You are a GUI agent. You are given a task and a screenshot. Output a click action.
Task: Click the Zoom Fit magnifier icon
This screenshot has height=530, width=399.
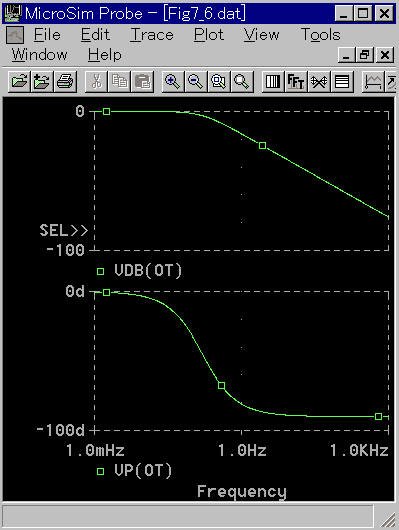[x=242, y=81]
